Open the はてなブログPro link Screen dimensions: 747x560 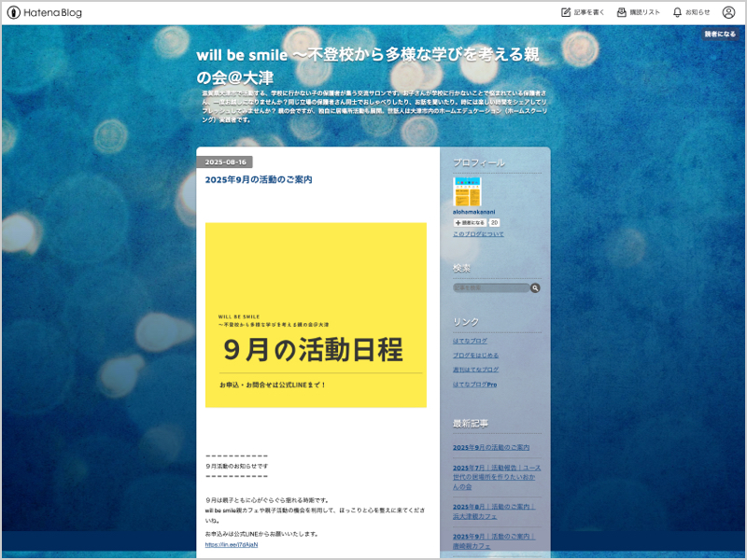[x=474, y=385]
